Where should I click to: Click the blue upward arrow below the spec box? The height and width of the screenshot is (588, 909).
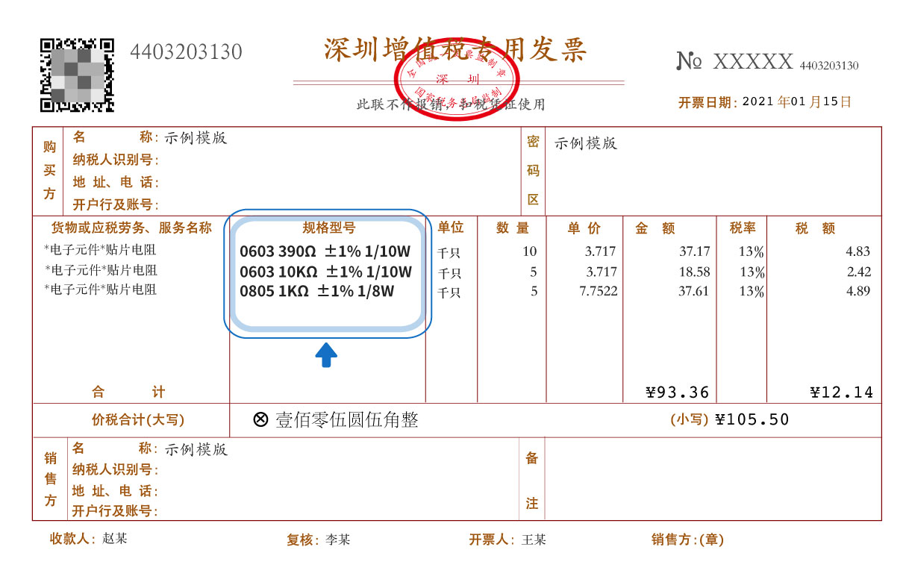point(326,355)
